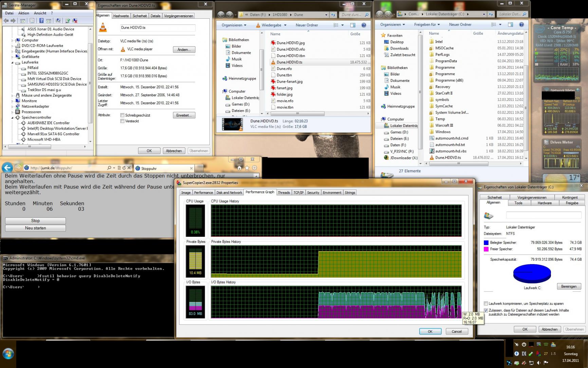Click the Dune.HDDVD.ts filename input field
Viewport: 588px width, 368px height.
(158, 28)
